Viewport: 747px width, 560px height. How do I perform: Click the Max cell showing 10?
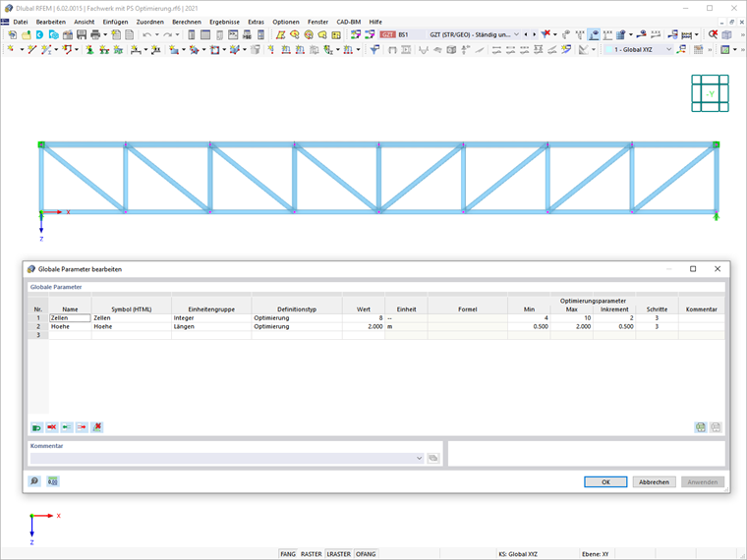coord(572,318)
